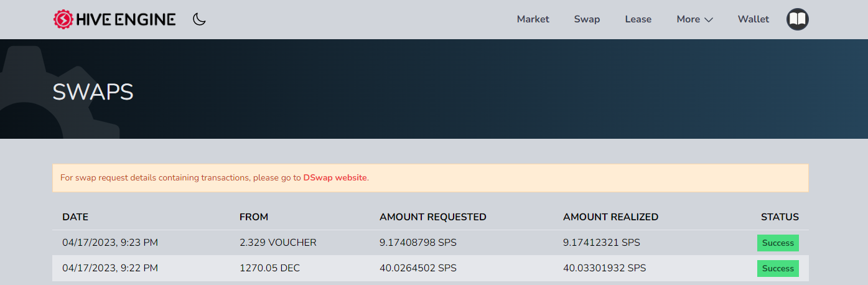This screenshot has height=285, width=868.
Task: Click the AMOUNT REQUESTED column header
Action: (x=433, y=217)
